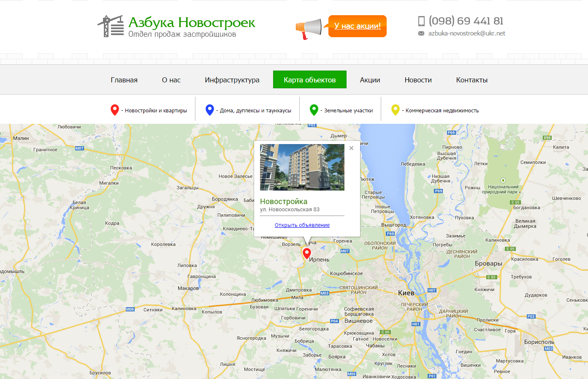Select the Карта объектов tab
Viewport: 588px width, 379px height.
[x=310, y=79]
